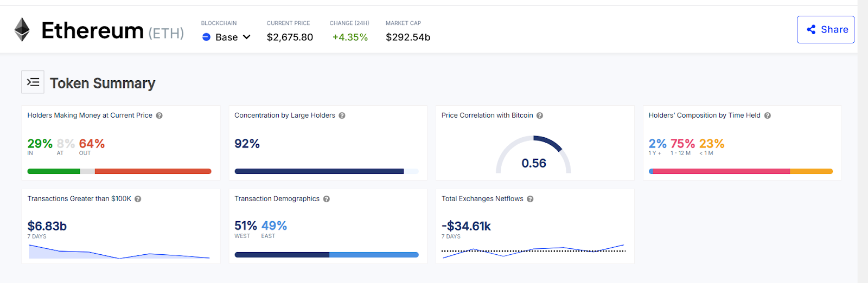Screen dimensions: 868x283
Task: Click the pink 1-12 M segment of bar
Action: tap(721, 171)
